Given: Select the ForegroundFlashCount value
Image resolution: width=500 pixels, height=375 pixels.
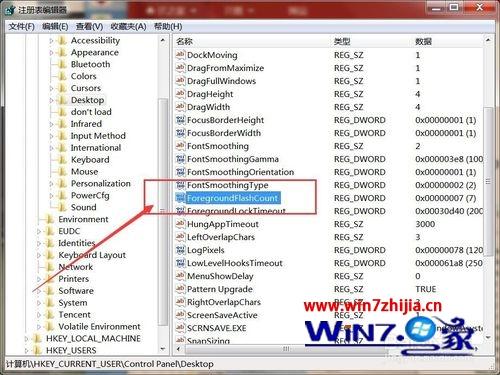Looking at the screenshot, I should [x=232, y=198].
